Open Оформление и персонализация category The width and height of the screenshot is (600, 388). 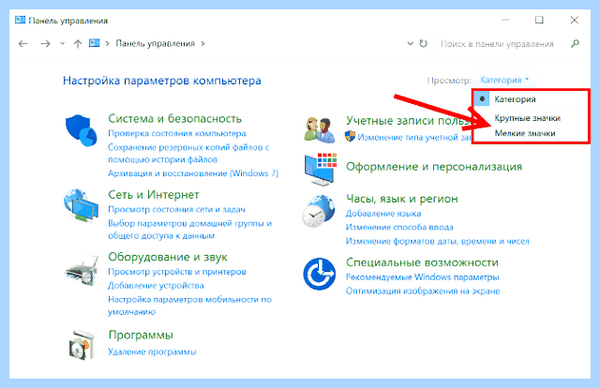pyautogui.click(x=434, y=167)
